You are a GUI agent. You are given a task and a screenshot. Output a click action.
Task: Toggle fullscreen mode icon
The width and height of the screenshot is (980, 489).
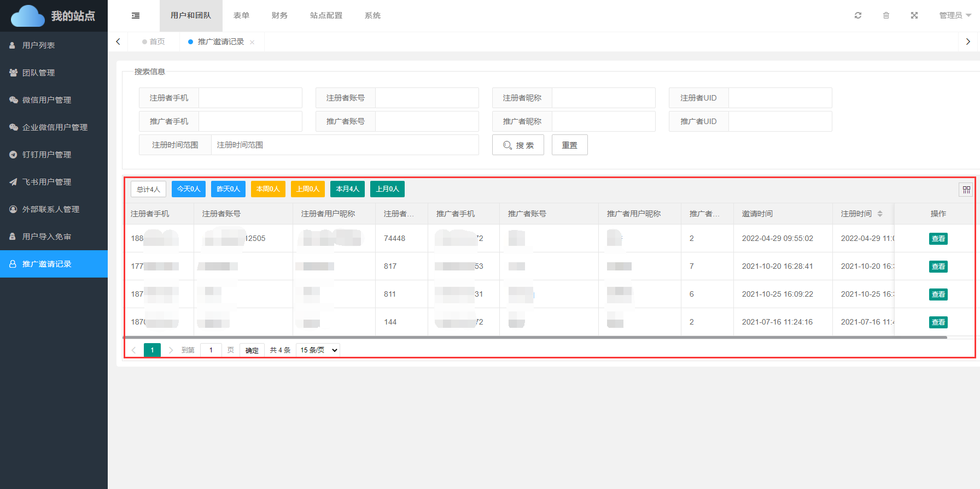(x=914, y=15)
